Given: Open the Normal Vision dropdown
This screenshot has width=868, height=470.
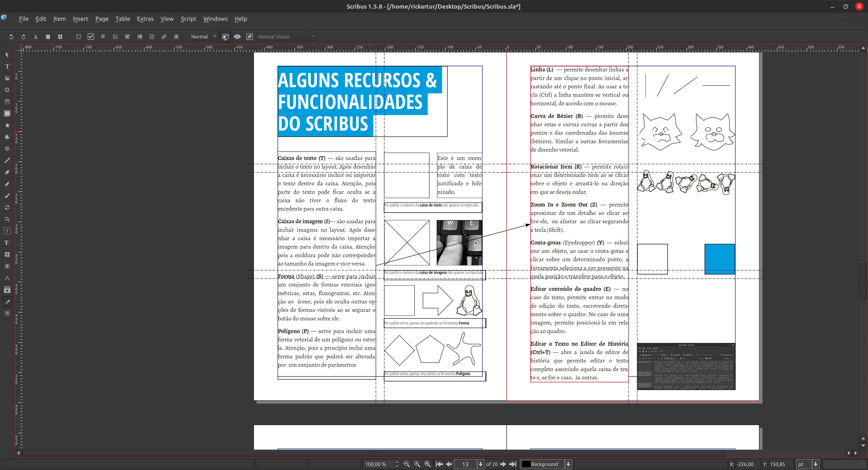Looking at the screenshot, I should point(286,37).
